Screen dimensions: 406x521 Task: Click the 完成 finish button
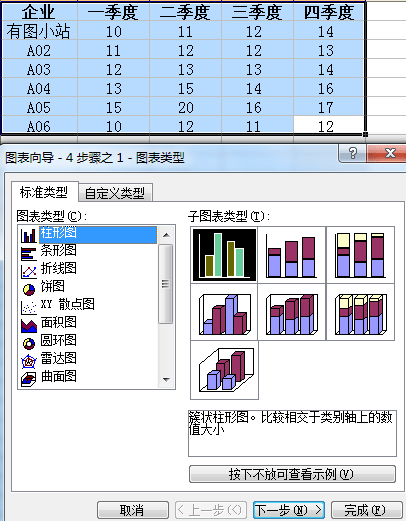[366, 510]
